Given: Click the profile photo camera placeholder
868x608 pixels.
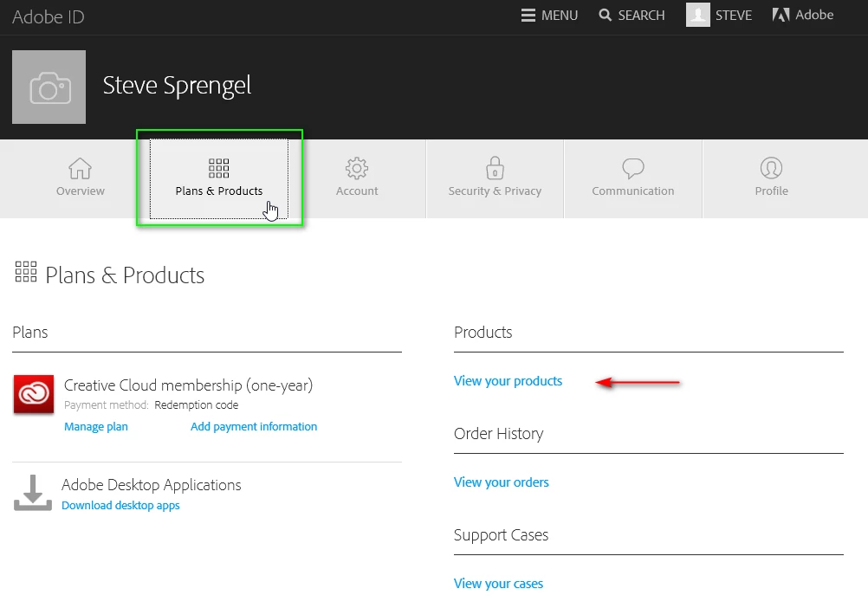Looking at the screenshot, I should pyautogui.click(x=49, y=87).
